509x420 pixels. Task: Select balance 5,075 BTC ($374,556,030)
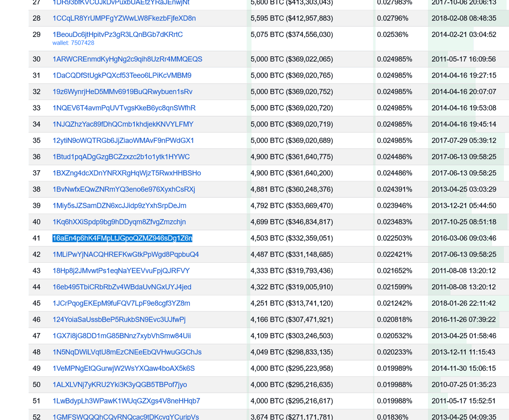[x=292, y=34]
